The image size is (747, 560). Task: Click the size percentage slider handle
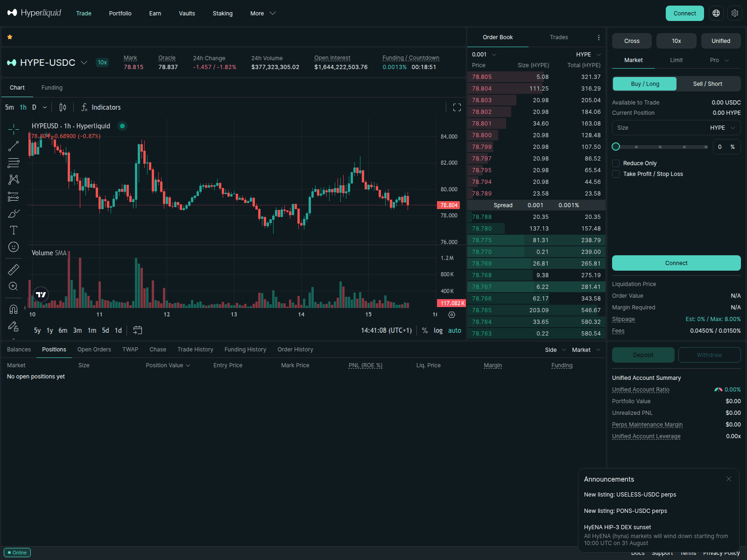(x=616, y=147)
